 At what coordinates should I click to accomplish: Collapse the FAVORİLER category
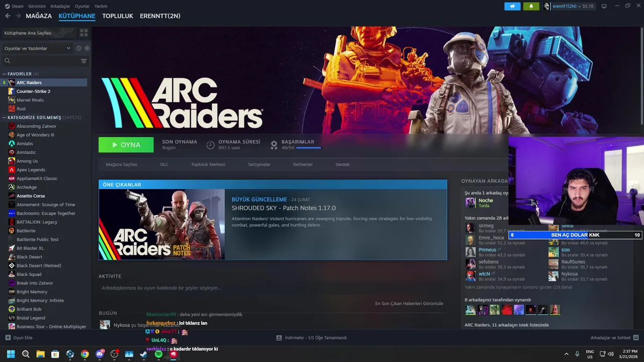(x=5, y=74)
